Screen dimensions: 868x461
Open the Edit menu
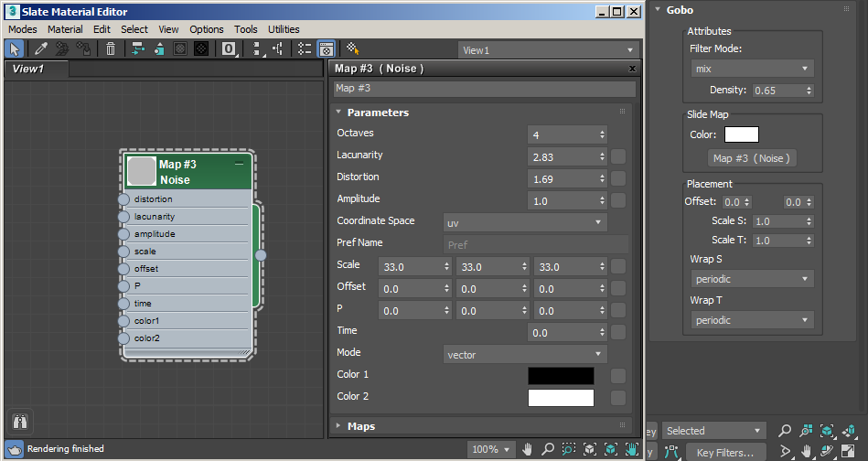(102, 29)
